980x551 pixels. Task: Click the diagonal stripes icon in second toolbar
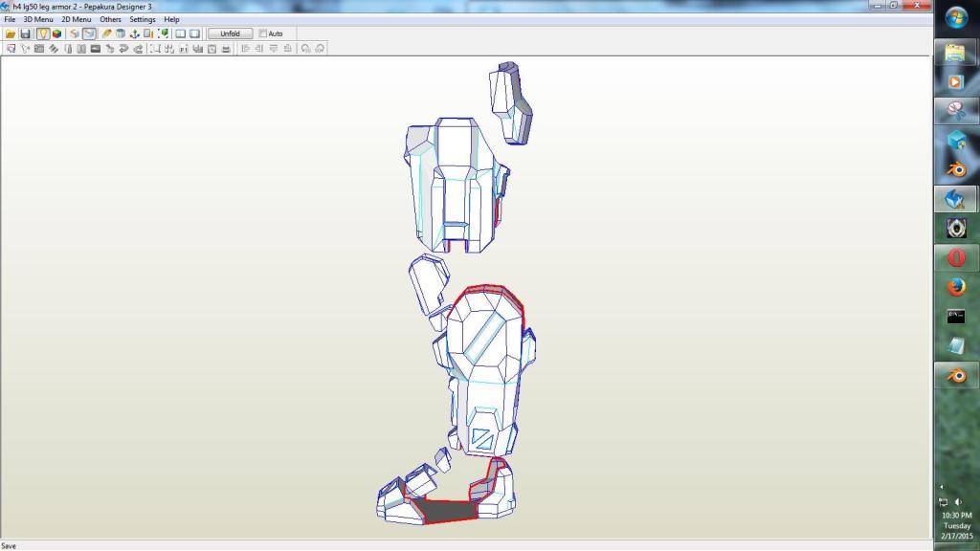[x=54, y=48]
